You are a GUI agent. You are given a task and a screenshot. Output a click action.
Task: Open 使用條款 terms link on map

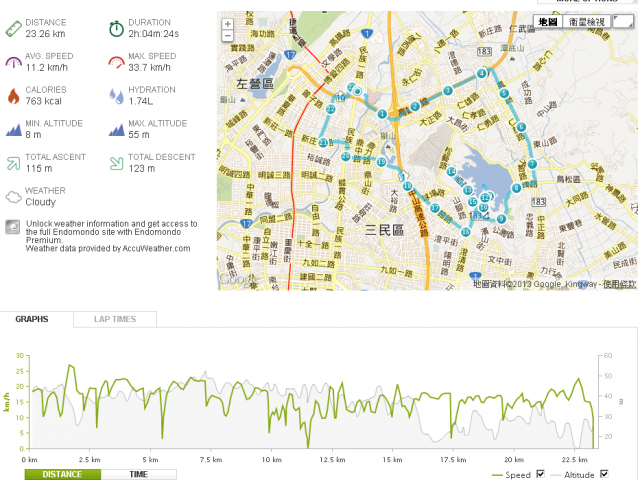point(620,284)
